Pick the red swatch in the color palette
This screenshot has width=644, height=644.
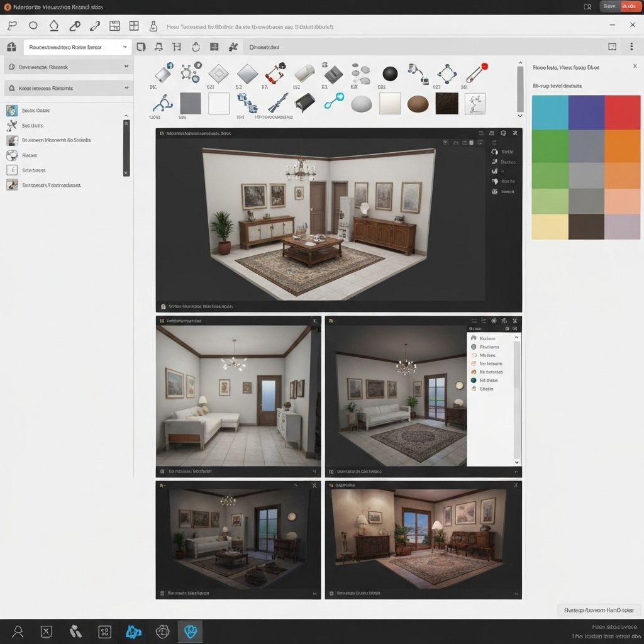pyautogui.click(x=622, y=112)
